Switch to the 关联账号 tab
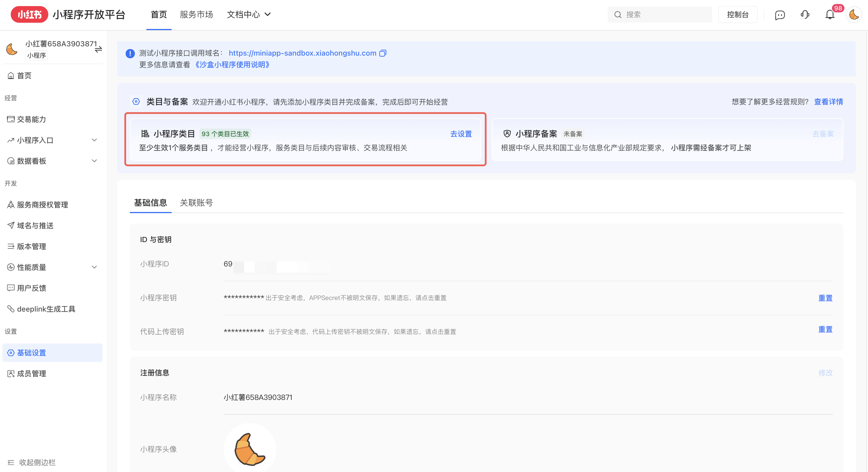Image resolution: width=868 pixels, height=472 pixels. click(x=196, y=203)
